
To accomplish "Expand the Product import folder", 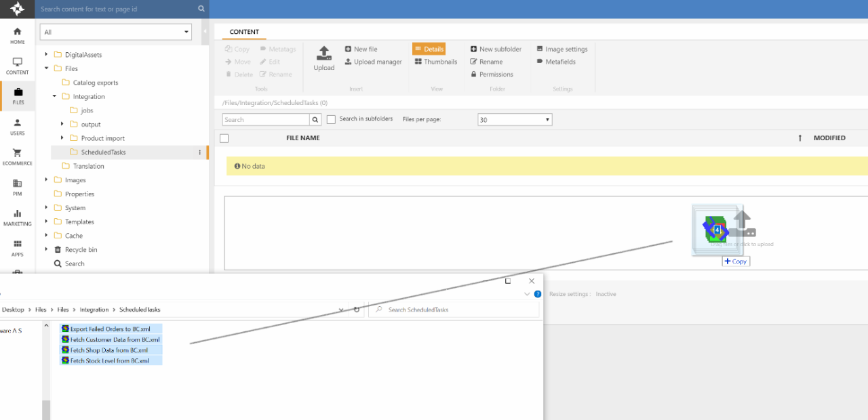I will [62, 138].
